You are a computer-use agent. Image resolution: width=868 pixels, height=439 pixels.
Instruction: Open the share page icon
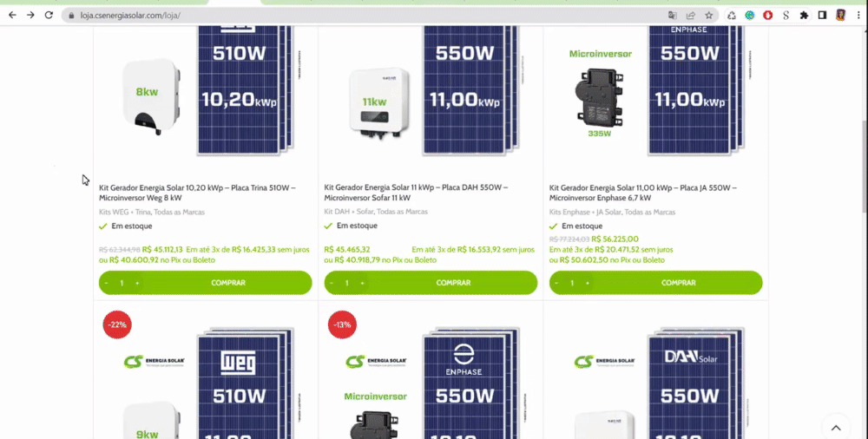690,16
